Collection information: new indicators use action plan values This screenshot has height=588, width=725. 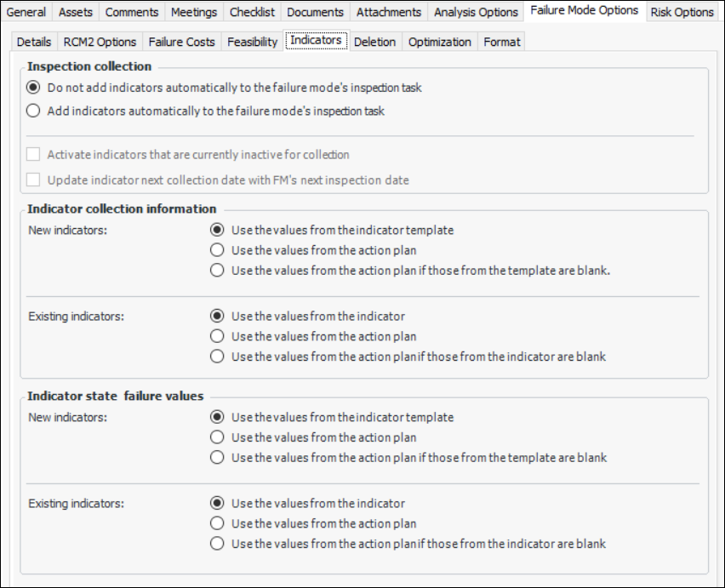pyautogui.click(x=218, y=250)
